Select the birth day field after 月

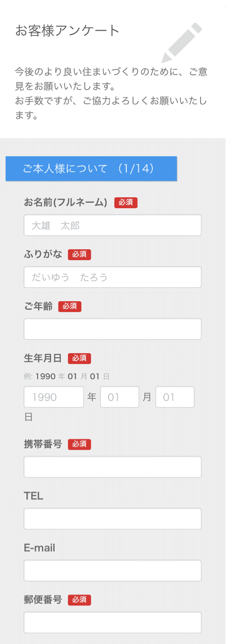[x=175, y=397]
